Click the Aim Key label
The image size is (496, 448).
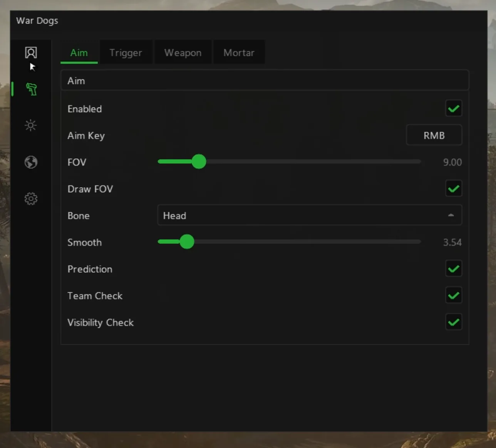point(86,136)
